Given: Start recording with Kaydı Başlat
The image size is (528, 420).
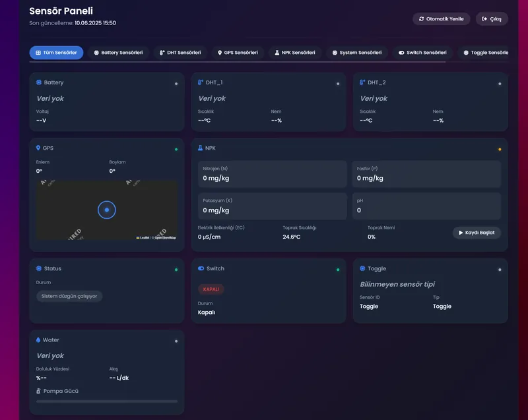Looking at the screenshot, I should pos(477,233).
